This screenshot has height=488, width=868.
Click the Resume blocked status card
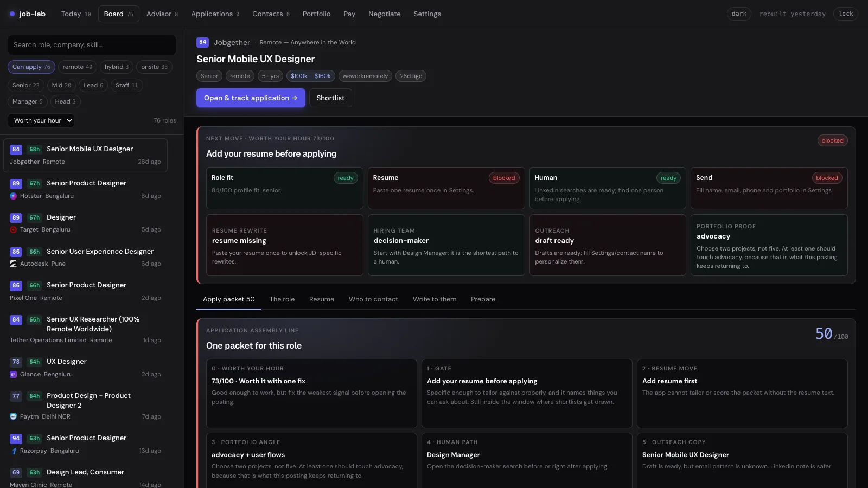pos(446,188)
